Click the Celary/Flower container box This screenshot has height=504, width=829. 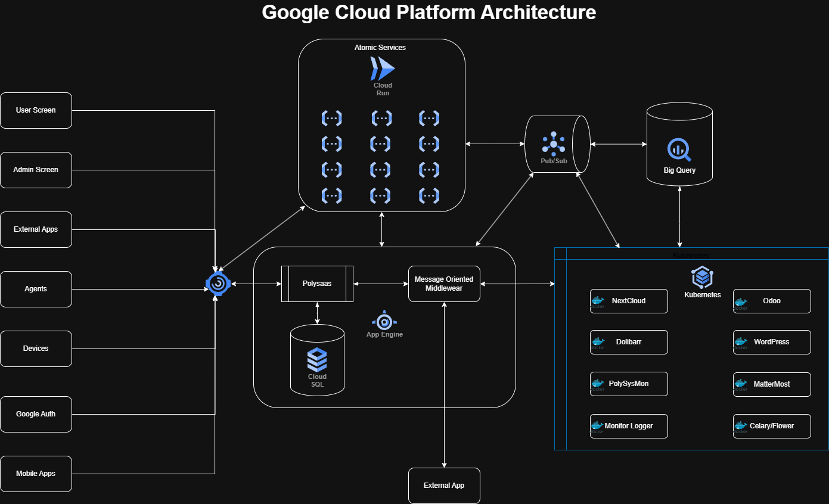coord(772,427)
